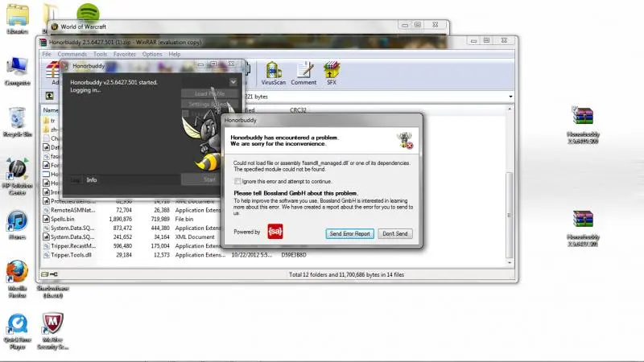Open the Tools menu
This screenshot has width=644, height=362.
(100, 54)
